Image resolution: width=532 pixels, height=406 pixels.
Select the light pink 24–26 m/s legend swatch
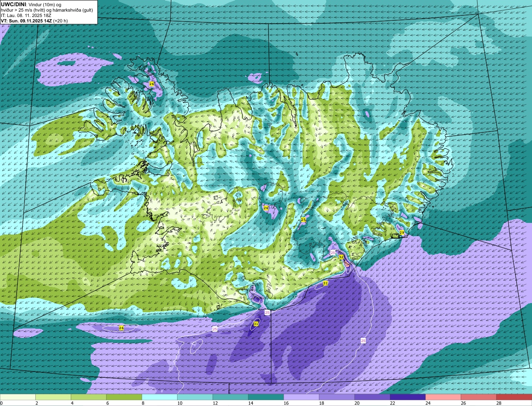pos(443,397)
